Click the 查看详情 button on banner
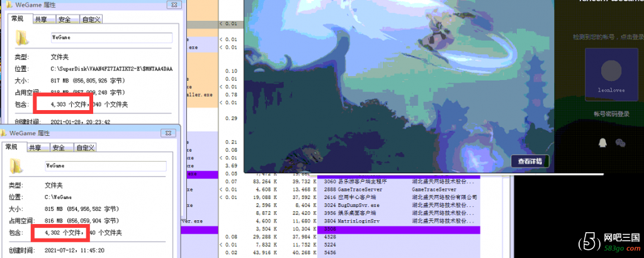 (530, 162)
